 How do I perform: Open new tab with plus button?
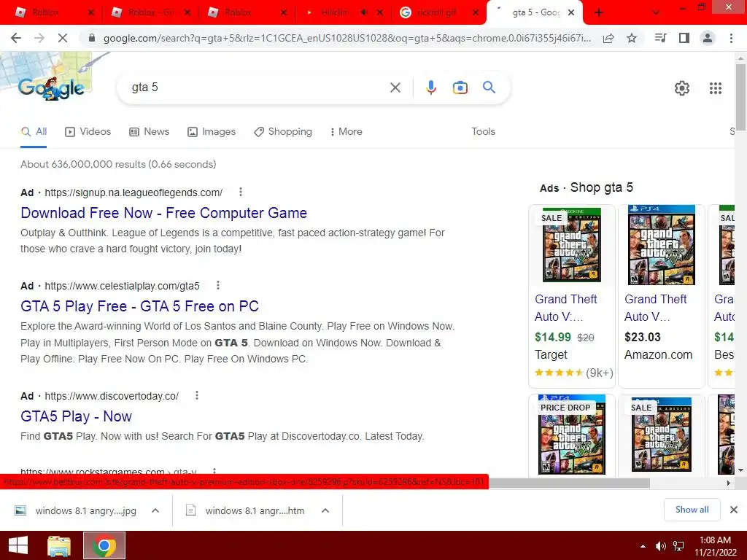(x=598, y=13)
